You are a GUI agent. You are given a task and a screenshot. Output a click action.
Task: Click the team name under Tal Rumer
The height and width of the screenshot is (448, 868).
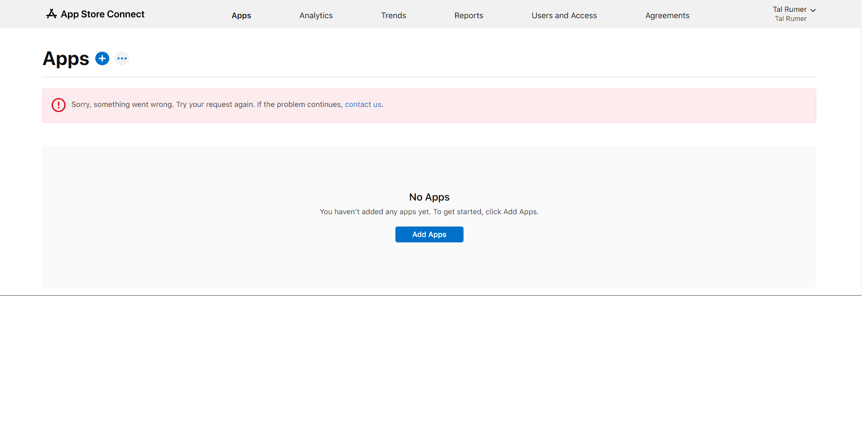pos(790,19)
